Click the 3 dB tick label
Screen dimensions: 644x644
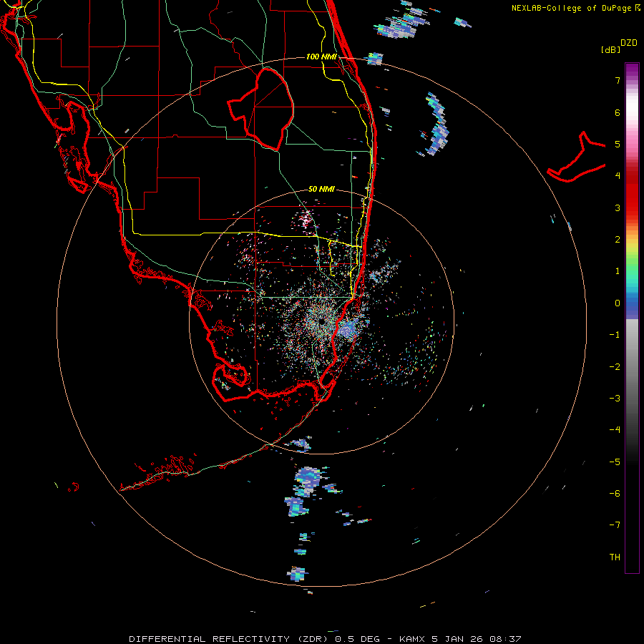click(618, 208)
